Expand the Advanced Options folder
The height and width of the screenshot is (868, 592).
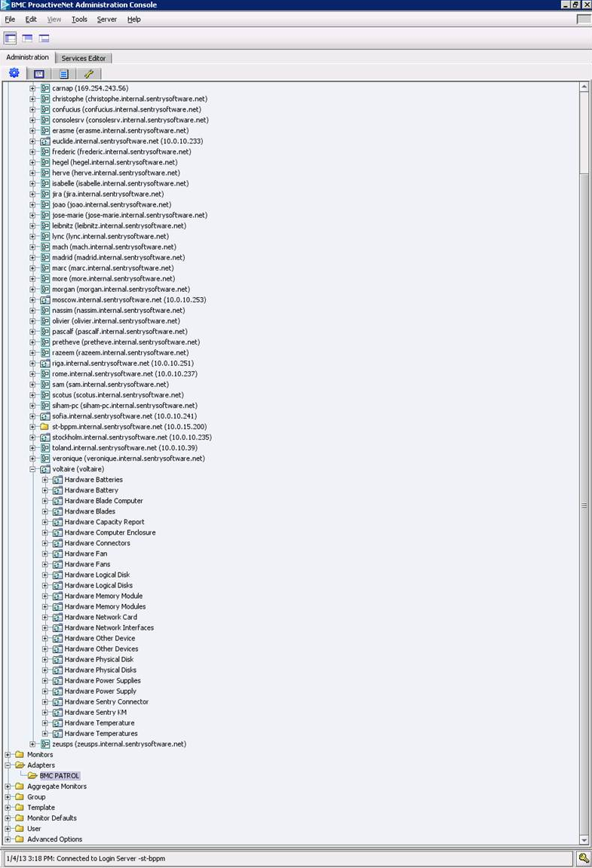pyautogui.click(x=8, y=839)
